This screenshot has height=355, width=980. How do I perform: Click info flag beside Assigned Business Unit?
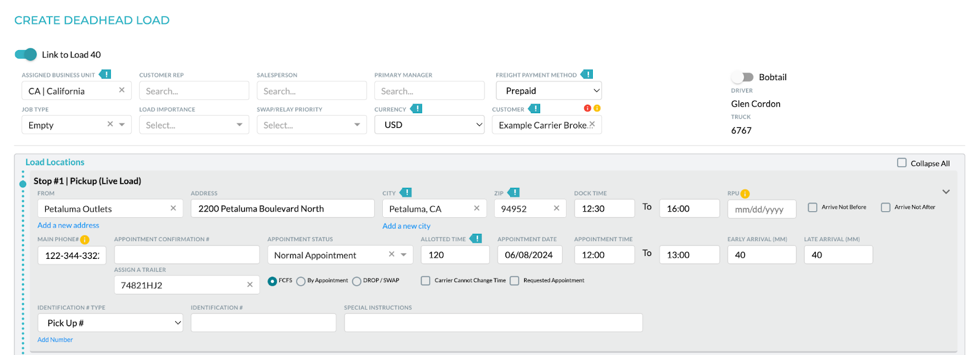tap(105, 75)
